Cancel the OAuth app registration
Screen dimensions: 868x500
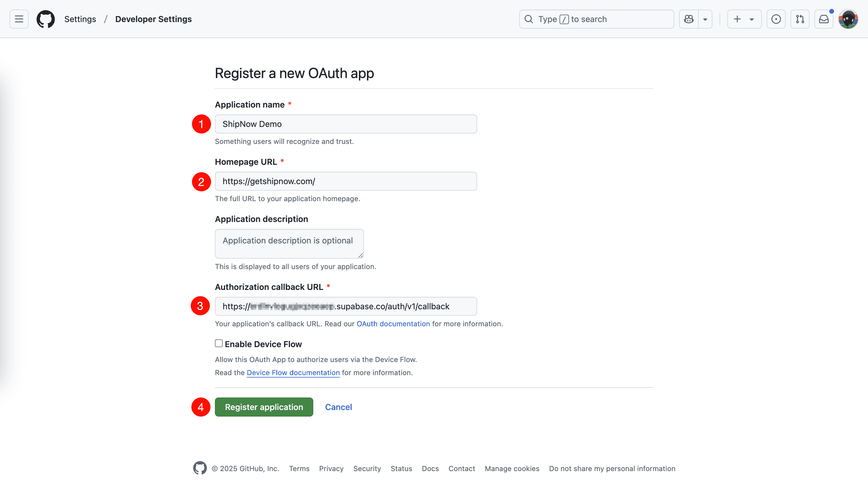click(338, 407)
